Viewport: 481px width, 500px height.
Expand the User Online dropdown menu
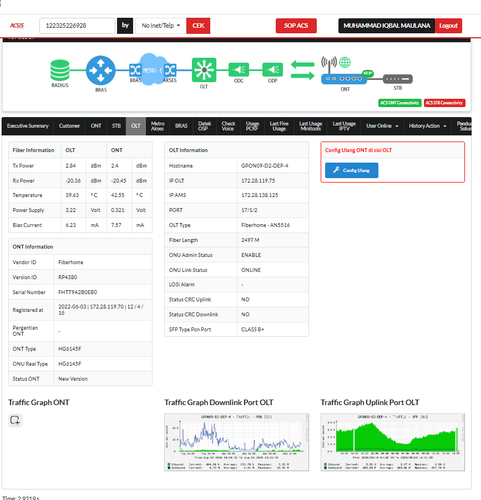[382, 126]
